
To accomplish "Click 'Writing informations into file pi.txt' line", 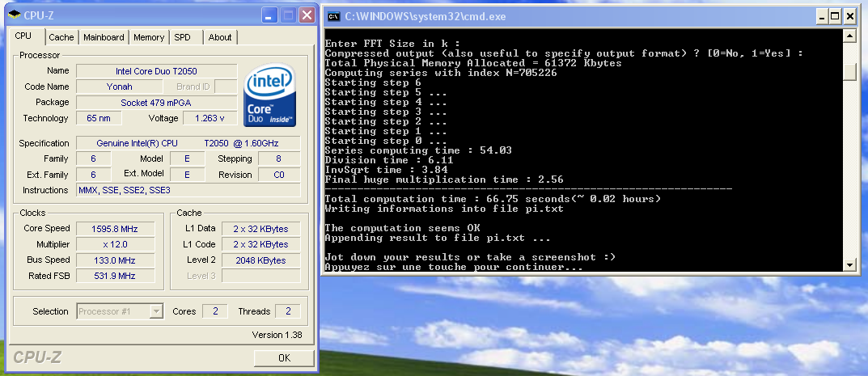I will [x=444, y=209].
